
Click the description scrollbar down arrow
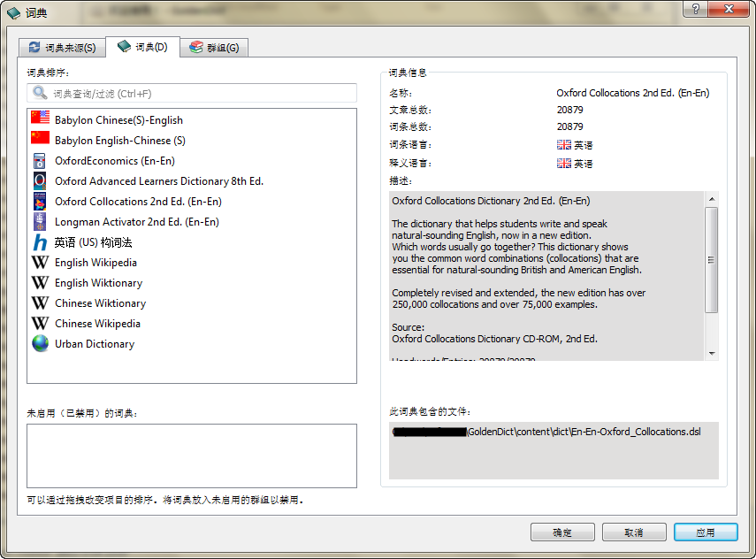tap(712, 354)
